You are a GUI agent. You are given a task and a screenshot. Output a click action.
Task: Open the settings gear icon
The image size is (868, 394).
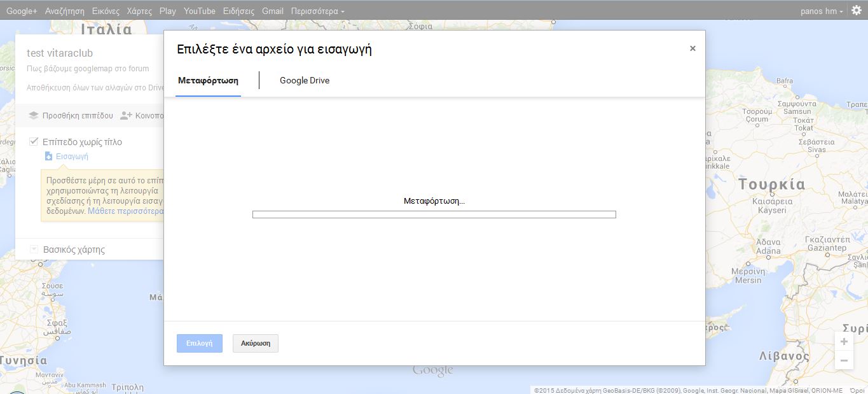(856, 10)
